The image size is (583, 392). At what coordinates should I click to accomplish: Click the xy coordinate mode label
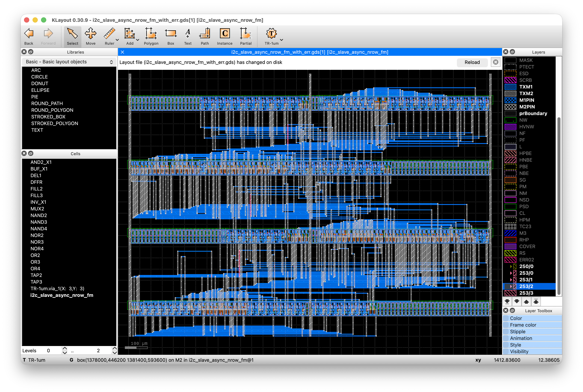click(x=478, y=360)
